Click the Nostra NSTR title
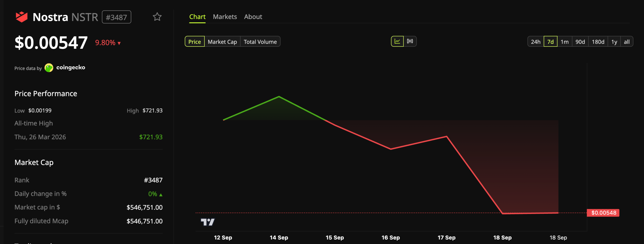 (x=65, y=17)
